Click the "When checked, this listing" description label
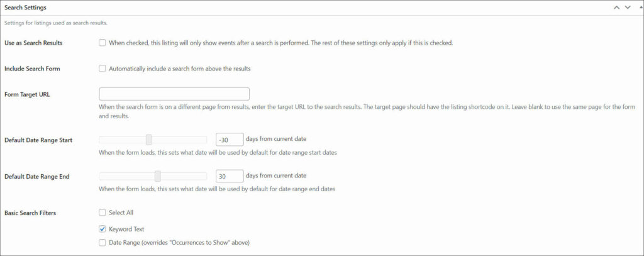 [281, 43]
